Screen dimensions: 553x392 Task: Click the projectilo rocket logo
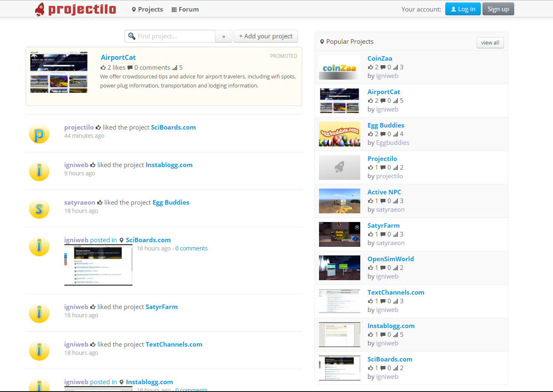pos(76,9)
